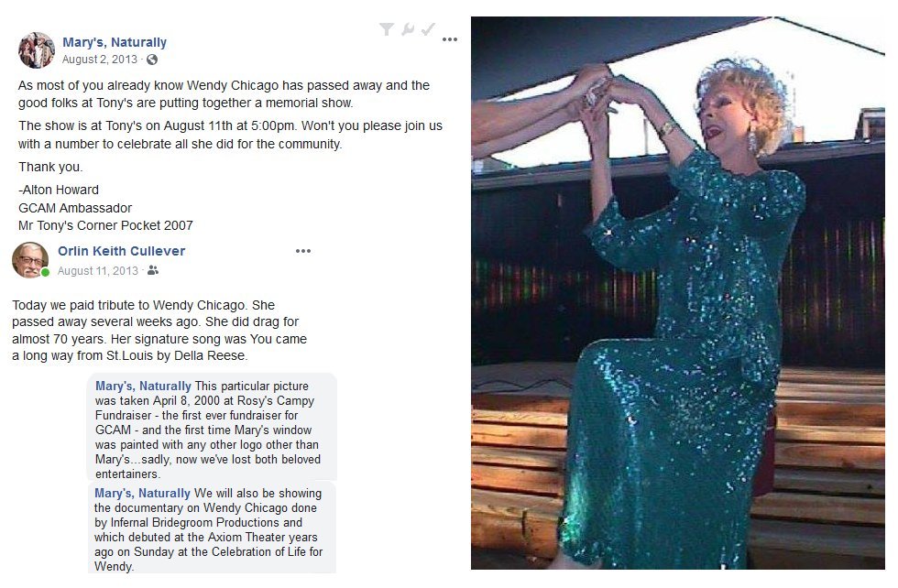The width and height of the screenshot is (898, 588).
Task: Open the August 11, 2013 timestamp
Action: pos(98,270)
